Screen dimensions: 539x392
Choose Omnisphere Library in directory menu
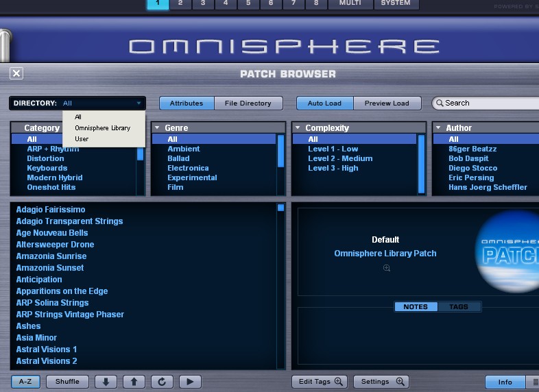tap(102, 127)
